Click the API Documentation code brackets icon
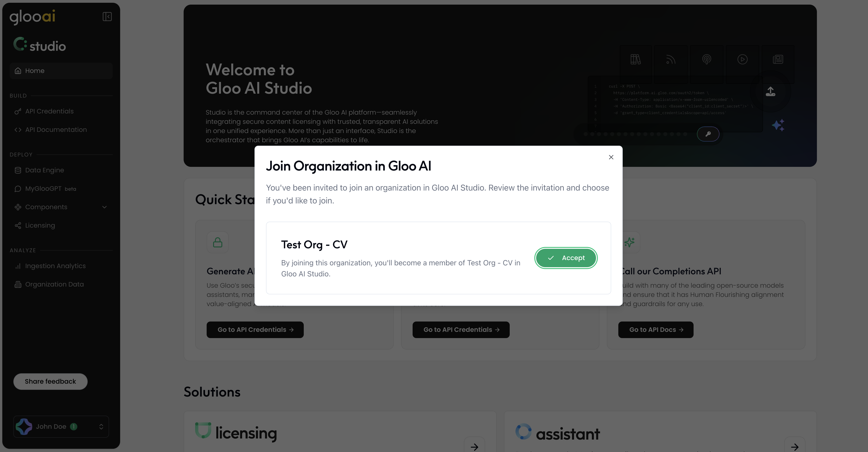 point(18,130)
